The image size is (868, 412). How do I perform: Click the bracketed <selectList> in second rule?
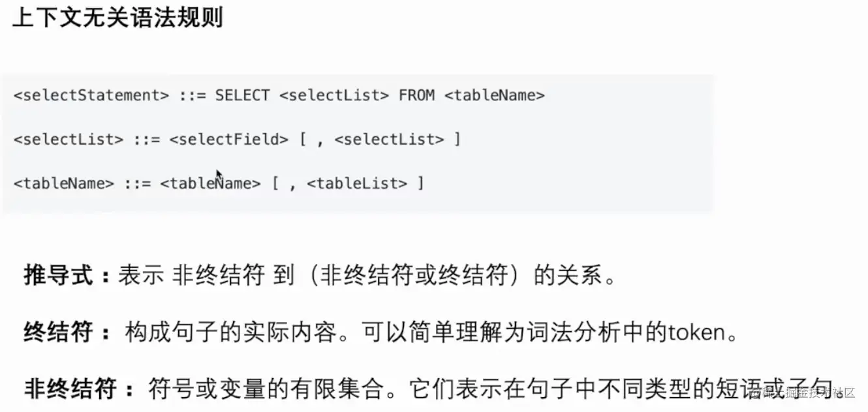click(389, 139)
